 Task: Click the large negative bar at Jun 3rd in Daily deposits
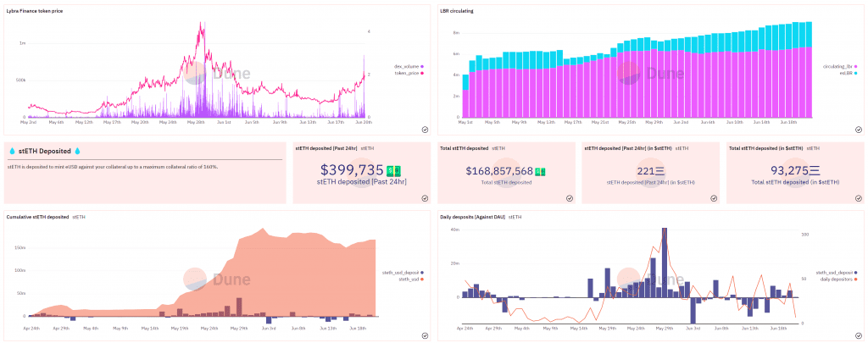(693, 310)
